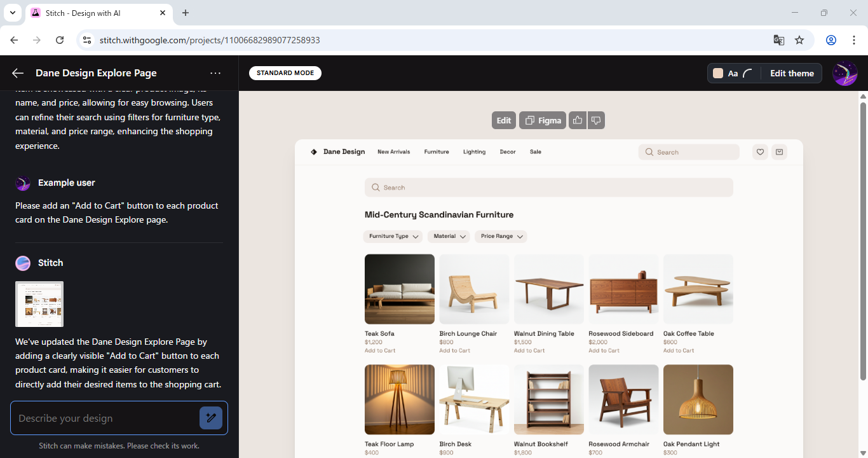Click the theme color swatch beside Aa

point(718,73)
